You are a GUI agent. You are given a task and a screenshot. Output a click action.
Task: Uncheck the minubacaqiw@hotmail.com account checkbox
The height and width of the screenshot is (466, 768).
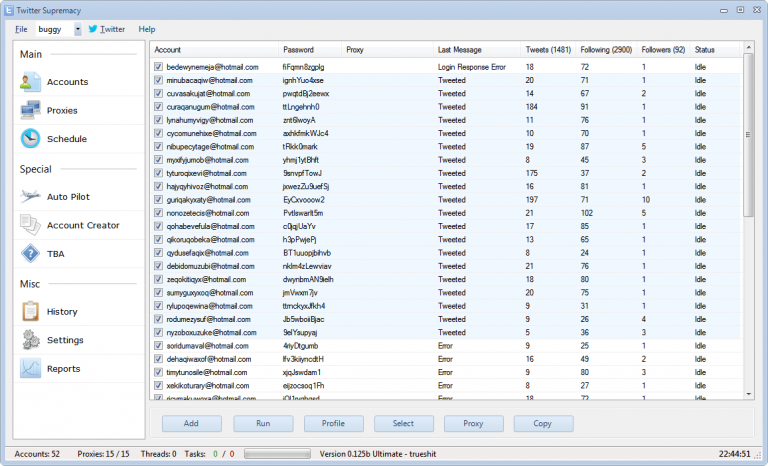158,80
